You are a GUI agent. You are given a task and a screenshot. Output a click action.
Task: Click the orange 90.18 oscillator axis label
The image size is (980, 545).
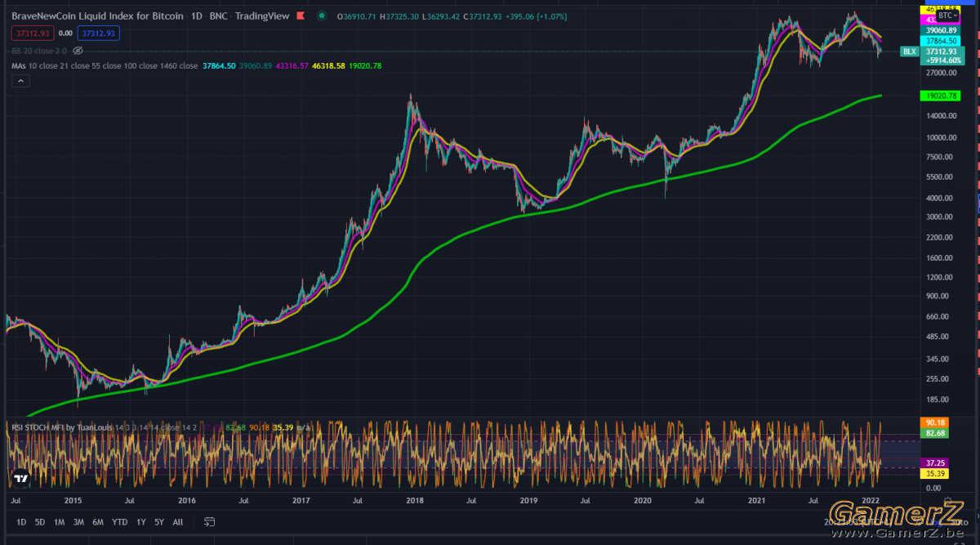click(933, 422)
